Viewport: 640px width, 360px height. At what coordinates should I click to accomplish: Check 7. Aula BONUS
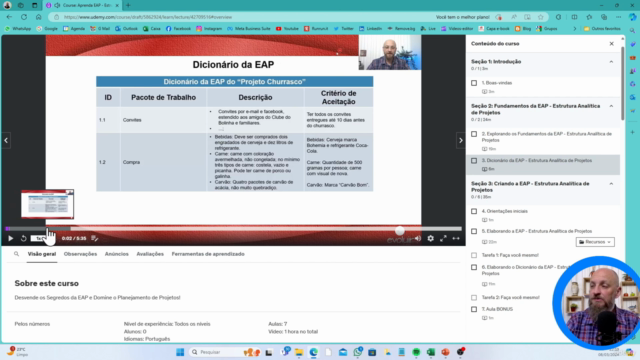coord(474,309)
